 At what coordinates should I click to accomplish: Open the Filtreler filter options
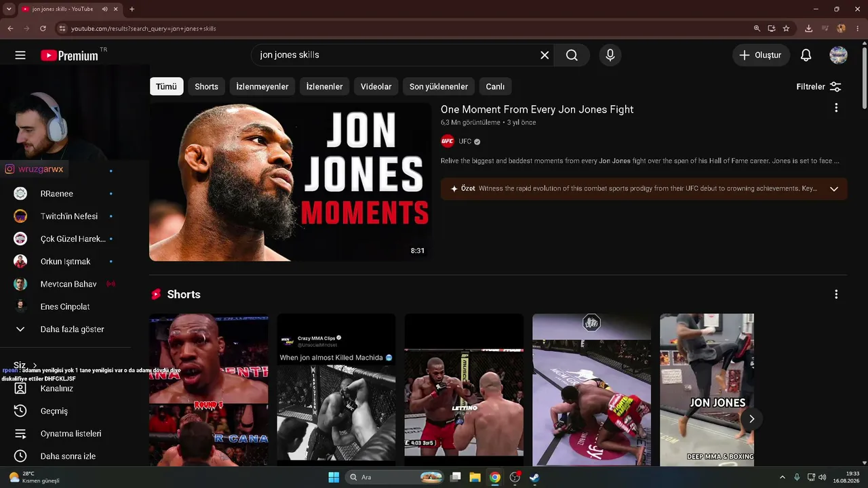(x=819, y=87)
